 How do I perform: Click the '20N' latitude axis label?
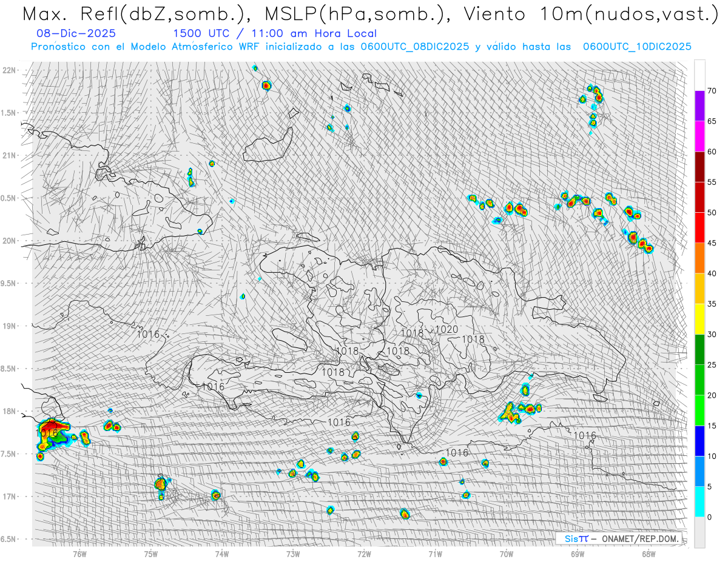pyautogui.click(x=9, y=241)
